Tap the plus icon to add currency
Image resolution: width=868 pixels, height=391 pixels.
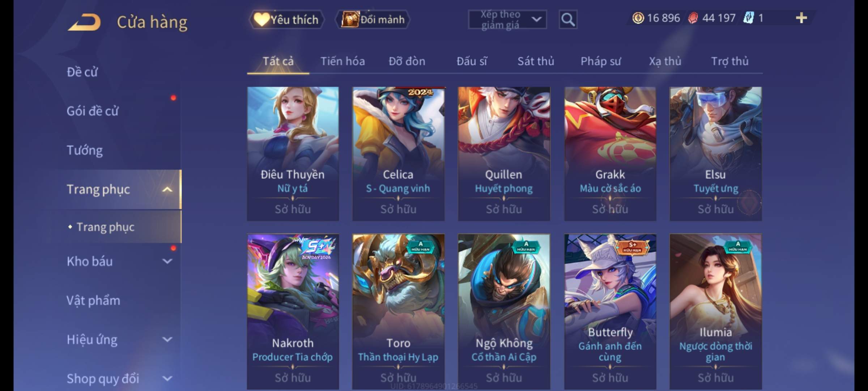coord(801,18)
